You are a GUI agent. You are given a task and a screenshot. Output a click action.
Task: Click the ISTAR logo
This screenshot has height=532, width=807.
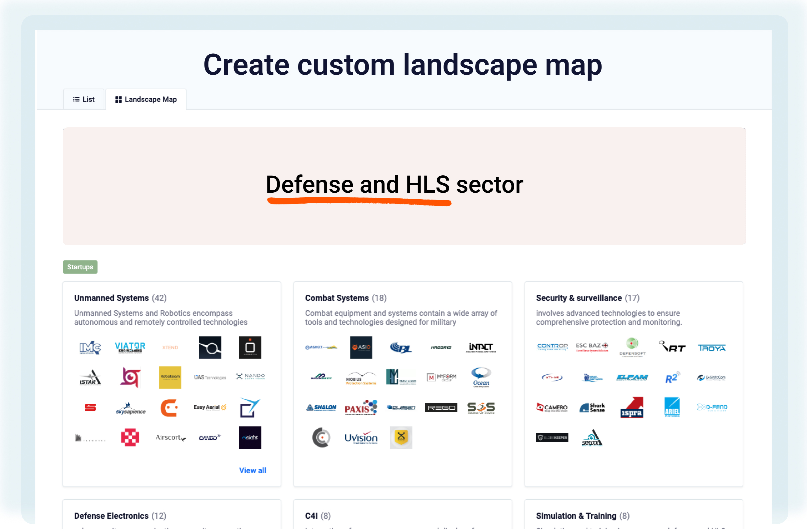[x=90, y=378]
